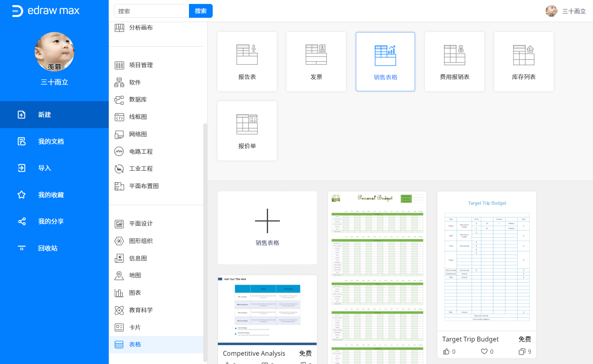Select the 电路工程 category icon
The image size is (593, 364).
(119, 151)
